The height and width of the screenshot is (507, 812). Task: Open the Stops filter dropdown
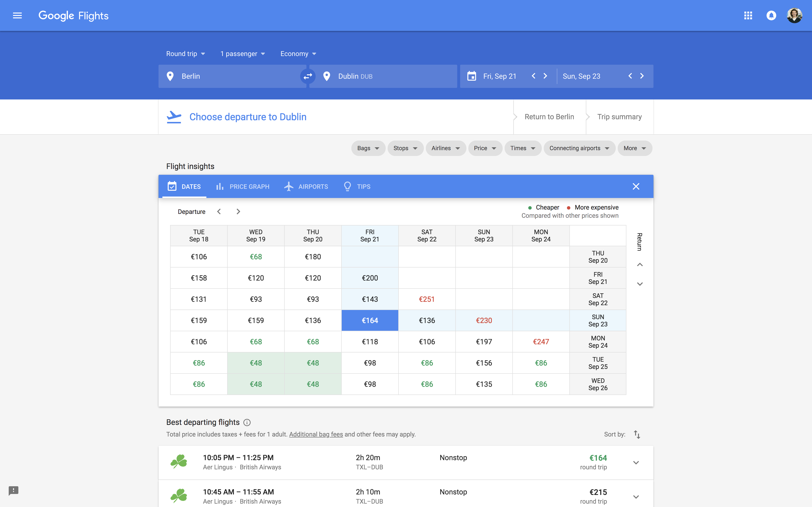pos(405,148)
